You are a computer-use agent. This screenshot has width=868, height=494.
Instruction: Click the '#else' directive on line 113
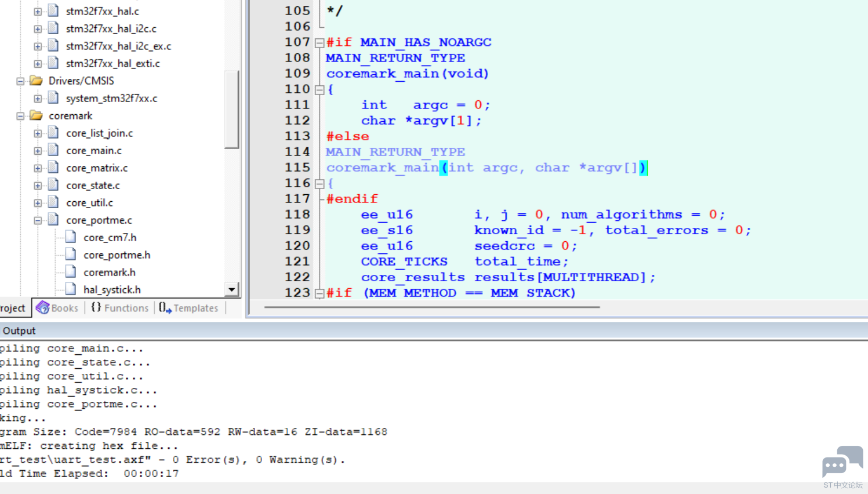pyautogui.click(x=347, y=136)
